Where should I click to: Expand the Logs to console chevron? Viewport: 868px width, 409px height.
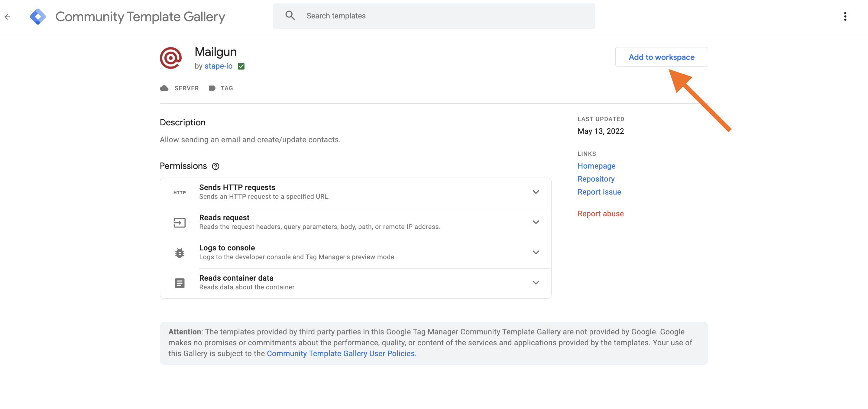pos(536,253)
